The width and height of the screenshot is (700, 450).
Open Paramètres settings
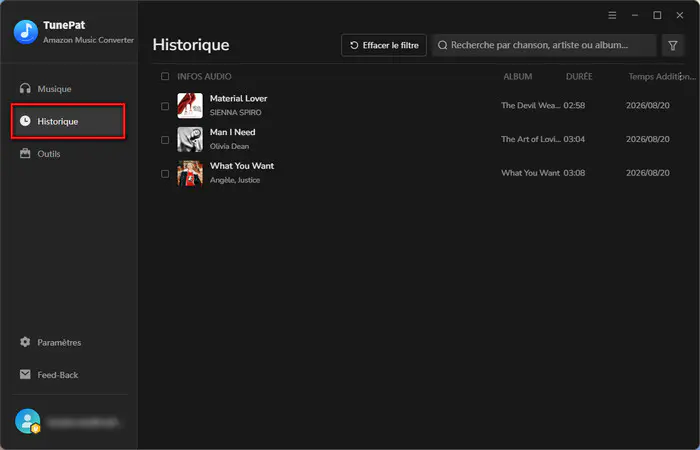68,342
